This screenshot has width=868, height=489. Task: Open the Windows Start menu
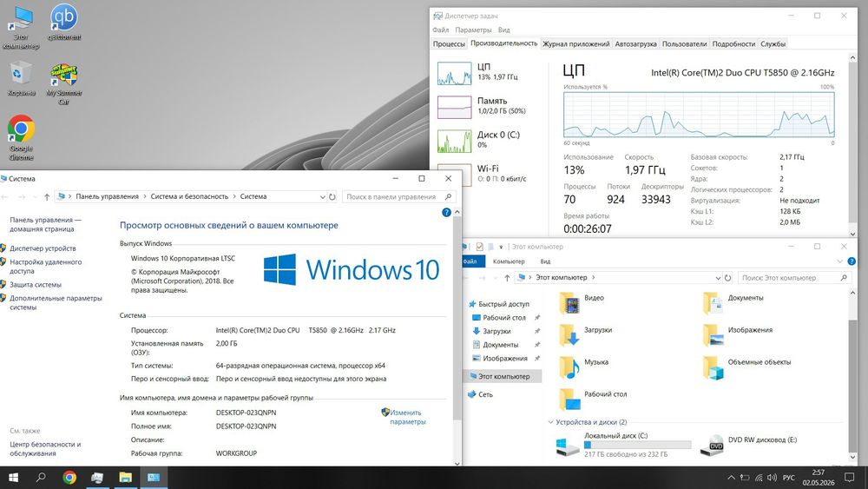pyautogui.click(x=13, y=478)
